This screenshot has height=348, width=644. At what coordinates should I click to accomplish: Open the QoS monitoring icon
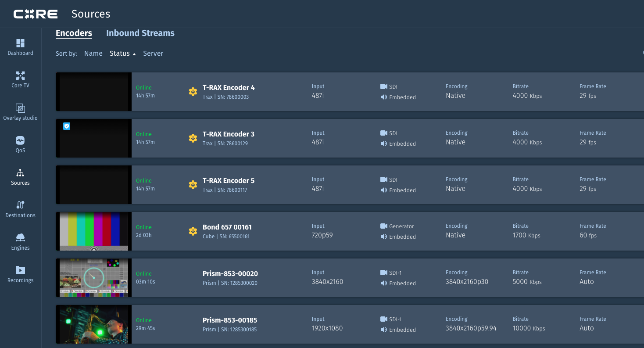click(20, 140)
